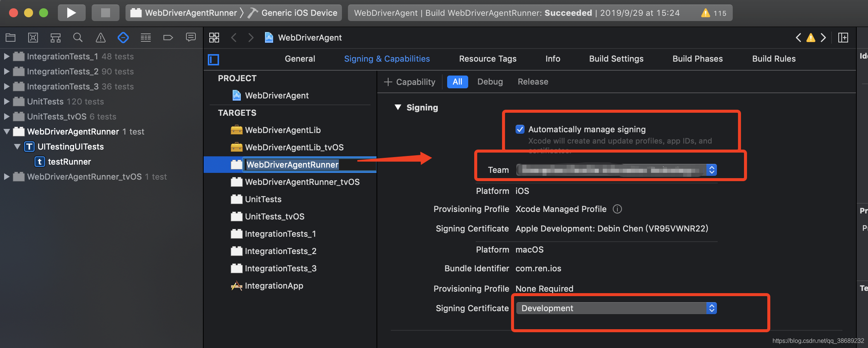
Task: Open the Signing Certificate Development dropdown
Action: [617, 308]
